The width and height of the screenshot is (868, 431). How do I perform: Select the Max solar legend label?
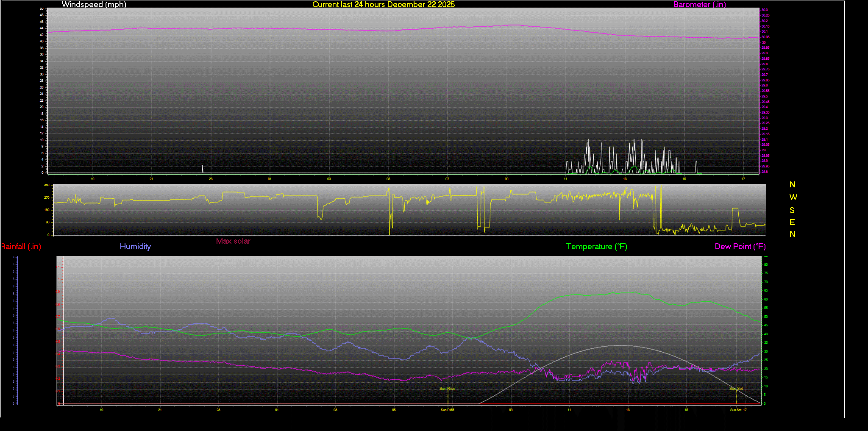point(233,241)
